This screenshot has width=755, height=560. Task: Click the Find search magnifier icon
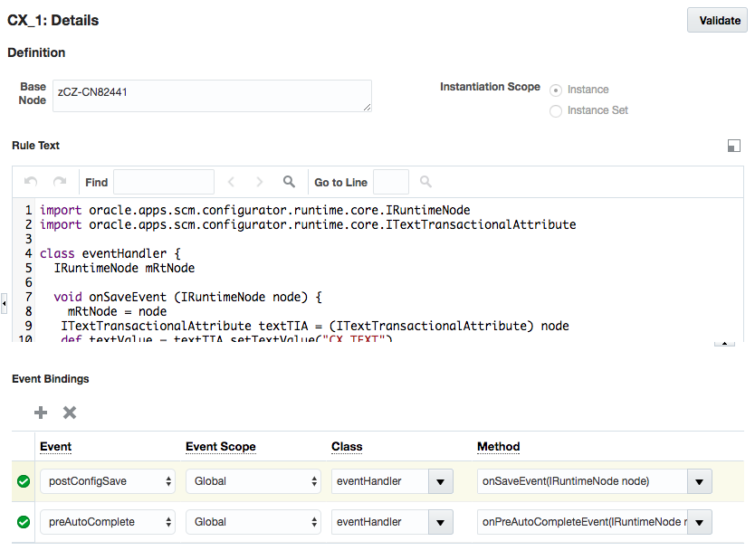pos(290,182)
